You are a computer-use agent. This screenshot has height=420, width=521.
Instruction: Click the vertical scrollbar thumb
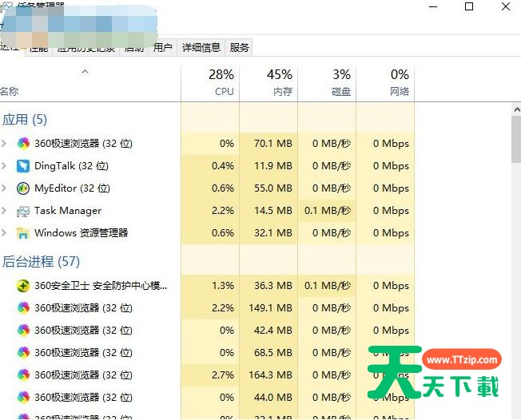click(x=517, y=140)
